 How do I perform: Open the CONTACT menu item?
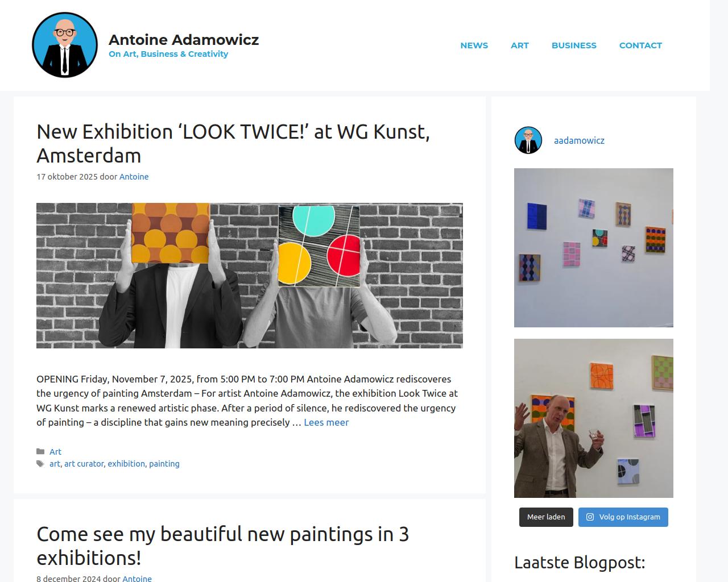point(640,45)
